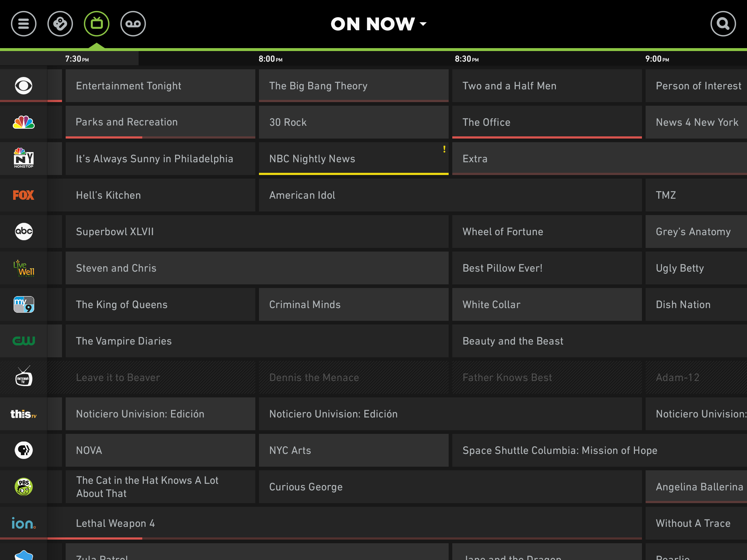
Task: Click the yellow alert mark on NBC Nightly News
Action: [444, 149]
